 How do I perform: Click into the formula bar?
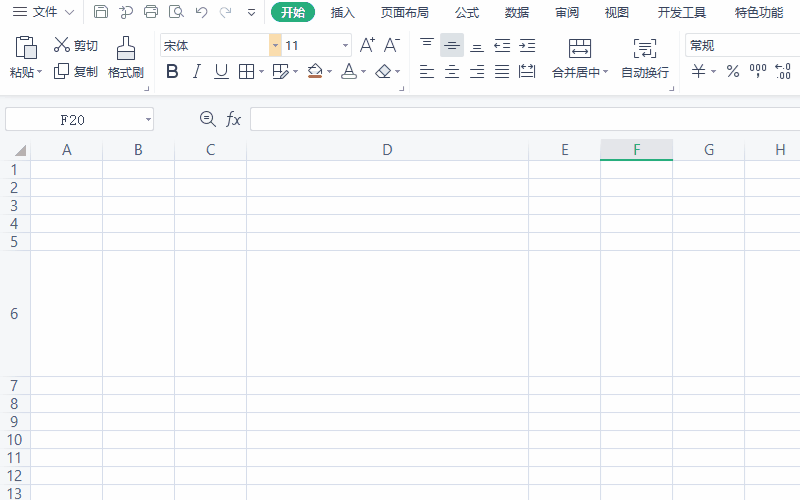(x=525, y=119)
